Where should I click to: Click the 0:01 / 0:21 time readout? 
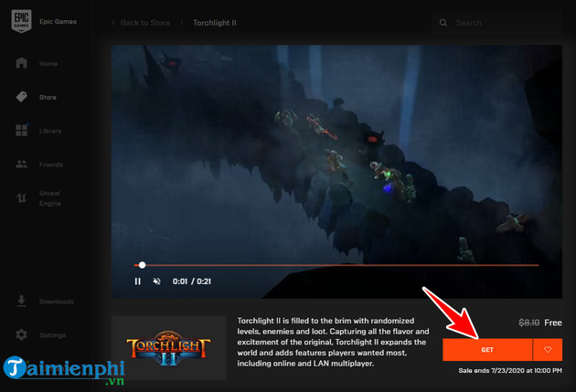pyautogui.click(x=192, y=281)
